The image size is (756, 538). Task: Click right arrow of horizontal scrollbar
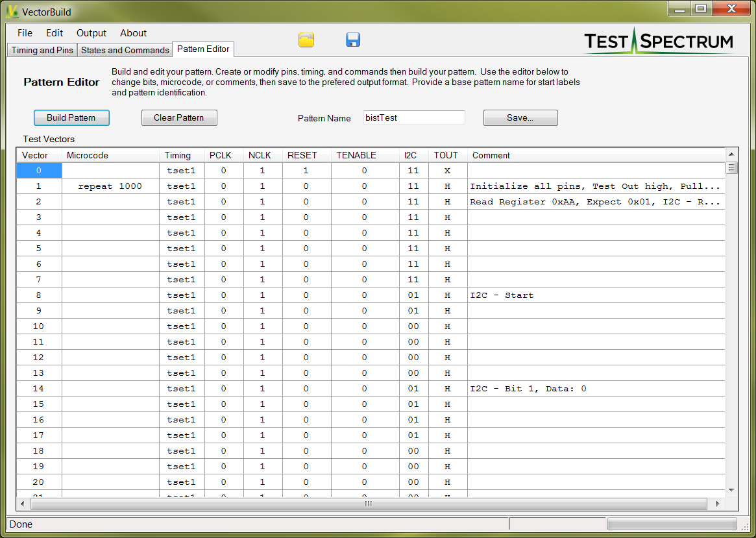pyautogui.click(x=718, y=504)
